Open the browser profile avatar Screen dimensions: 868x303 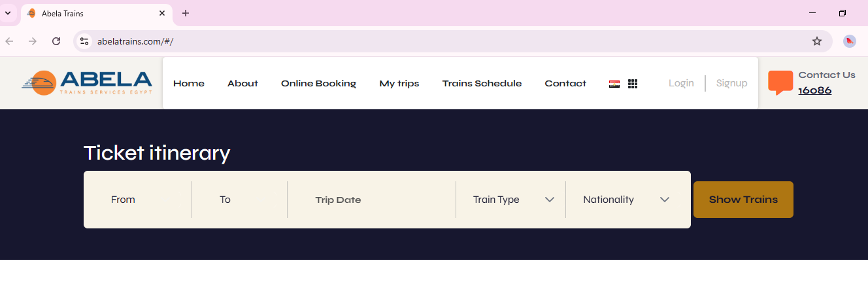(850, 41)
